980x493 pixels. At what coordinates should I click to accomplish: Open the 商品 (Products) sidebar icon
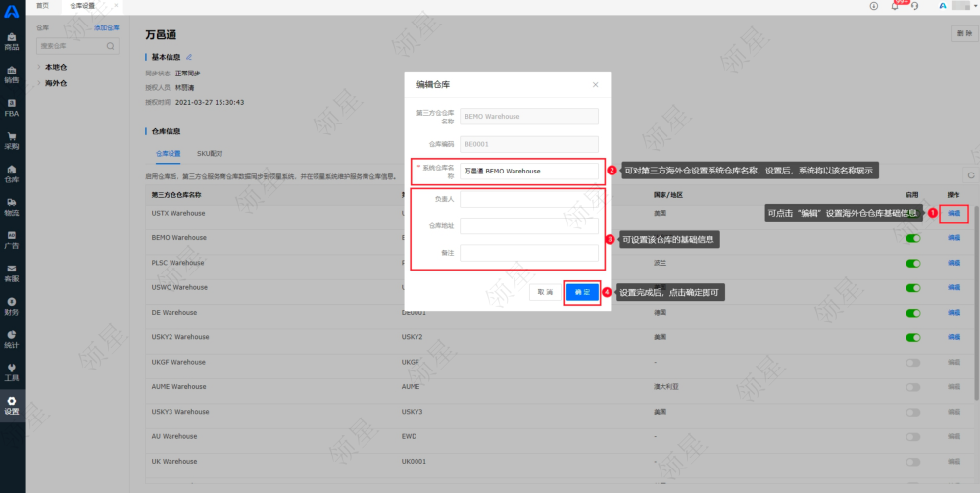[12, 41]
